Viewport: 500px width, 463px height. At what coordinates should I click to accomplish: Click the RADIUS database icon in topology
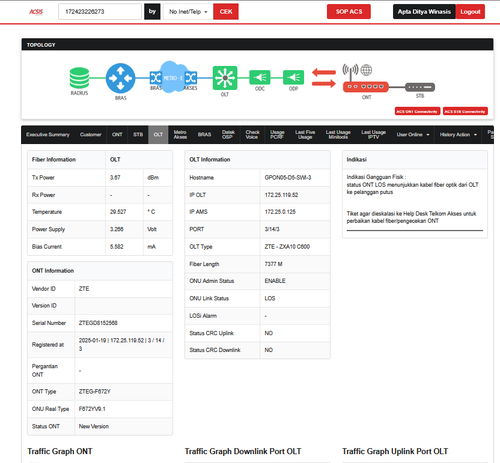tap(79, 78)
